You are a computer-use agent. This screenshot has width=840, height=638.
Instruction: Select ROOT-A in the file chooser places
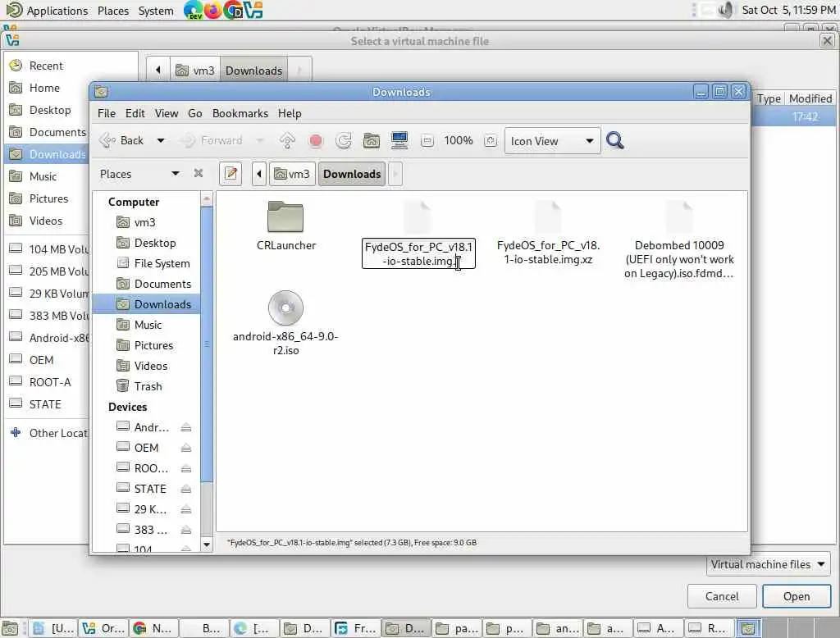tap(50, 382)
